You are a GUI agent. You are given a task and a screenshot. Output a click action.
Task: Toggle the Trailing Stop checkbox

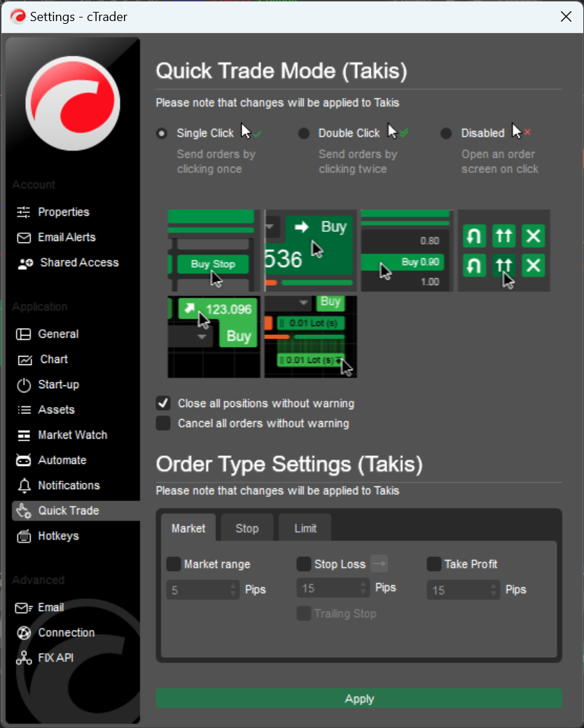tap(304, 613)
